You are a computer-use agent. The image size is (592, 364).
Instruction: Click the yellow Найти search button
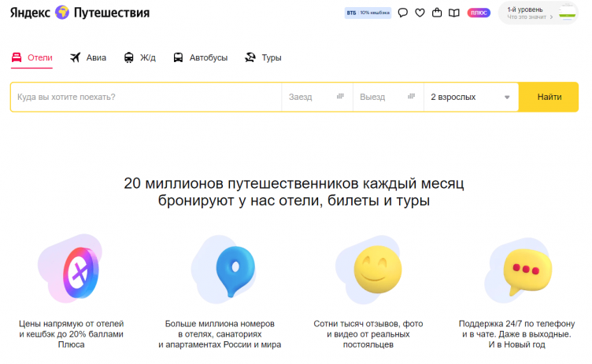click(549, 97)
